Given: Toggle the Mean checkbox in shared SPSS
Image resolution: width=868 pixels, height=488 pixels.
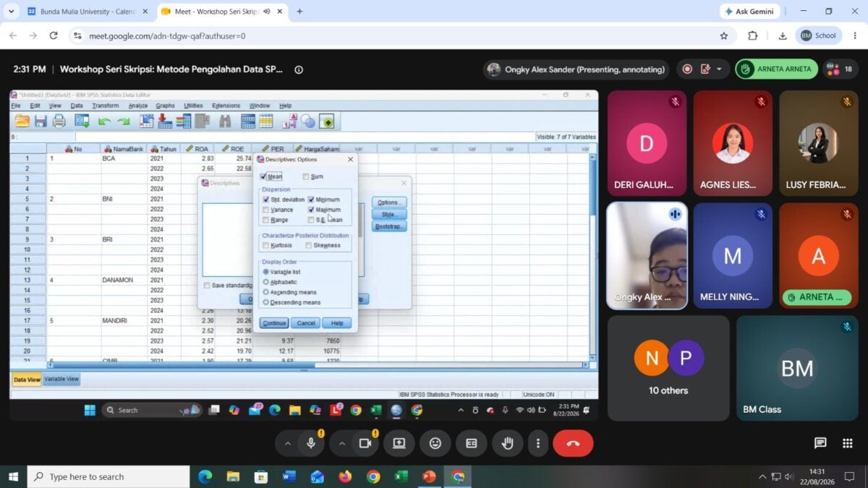Looking at the screenshot, I should click(x=264, y=176).
